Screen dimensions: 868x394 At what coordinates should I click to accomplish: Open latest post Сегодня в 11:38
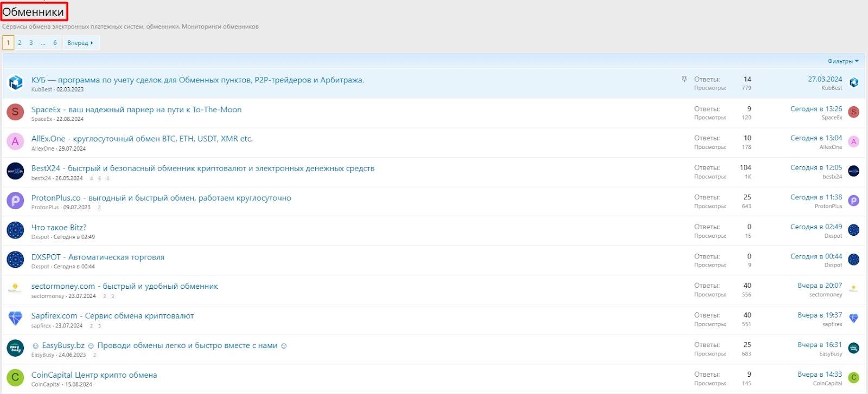[x=816, y=197]
